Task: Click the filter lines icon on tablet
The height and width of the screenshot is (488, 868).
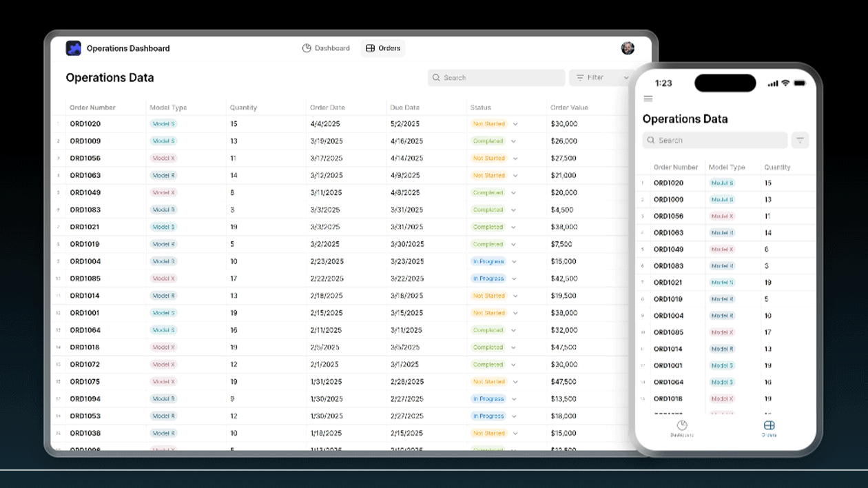Action: [x=580, y=78]
